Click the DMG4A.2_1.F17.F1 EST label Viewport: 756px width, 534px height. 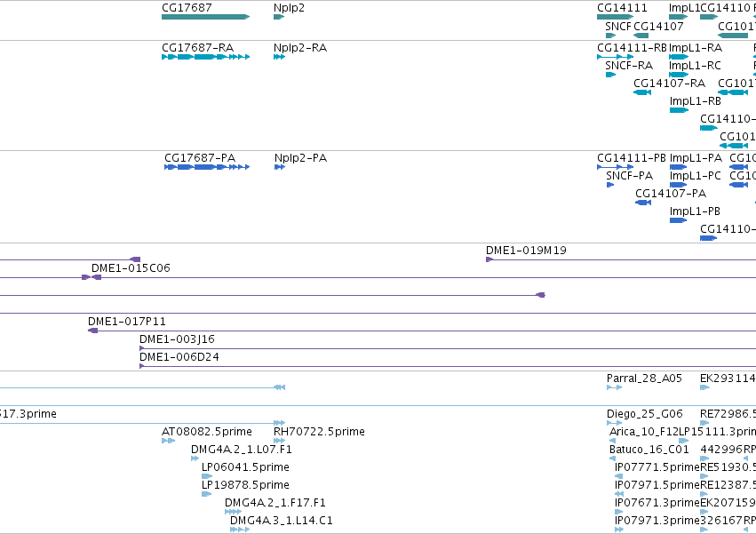point(275,503)
